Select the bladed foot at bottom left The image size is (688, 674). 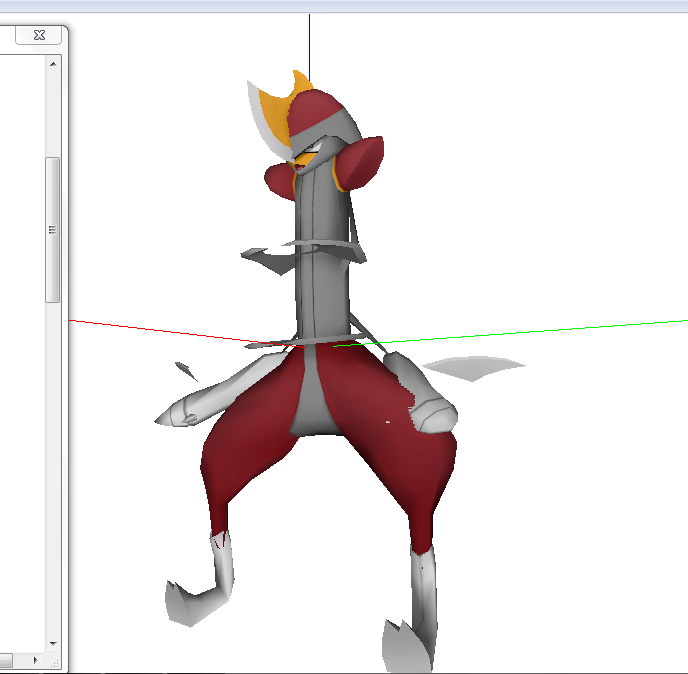click(188, 600)
